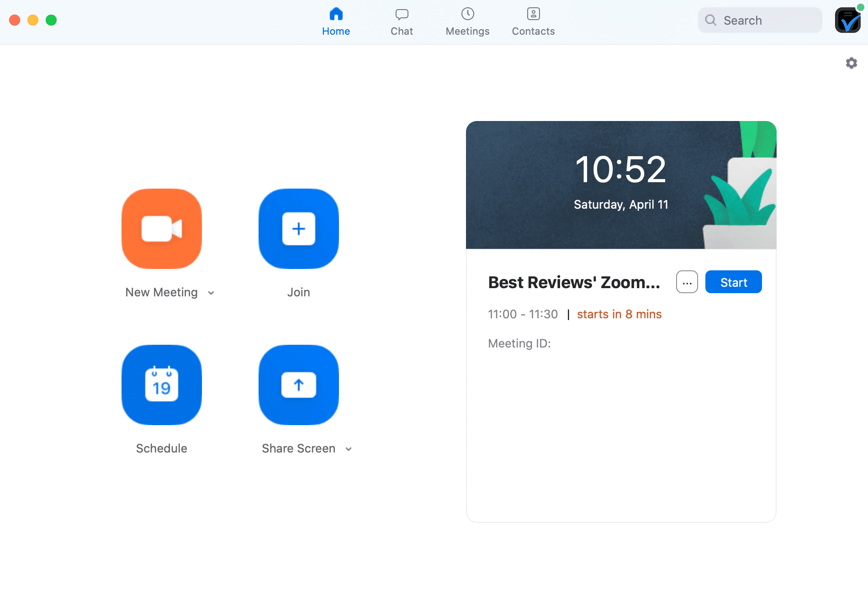
Task: Open the Schedule meeting icon
Action: pos(161,385)
